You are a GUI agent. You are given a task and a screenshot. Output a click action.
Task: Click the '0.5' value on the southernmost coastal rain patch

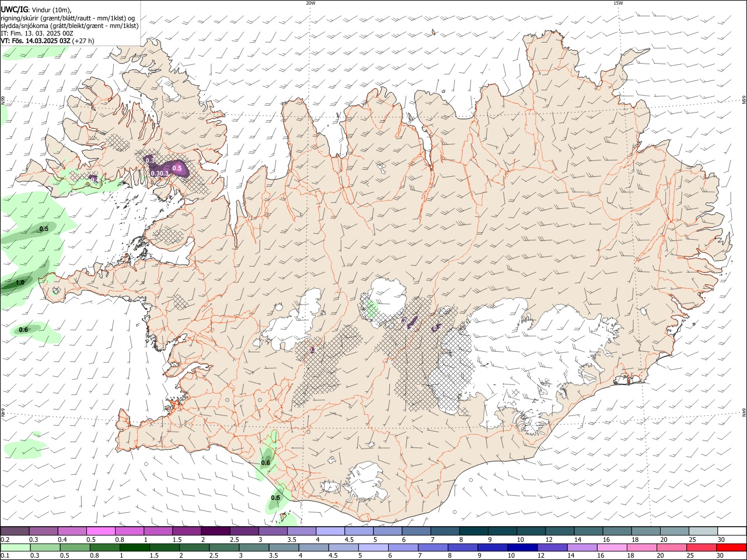point(275,498)
